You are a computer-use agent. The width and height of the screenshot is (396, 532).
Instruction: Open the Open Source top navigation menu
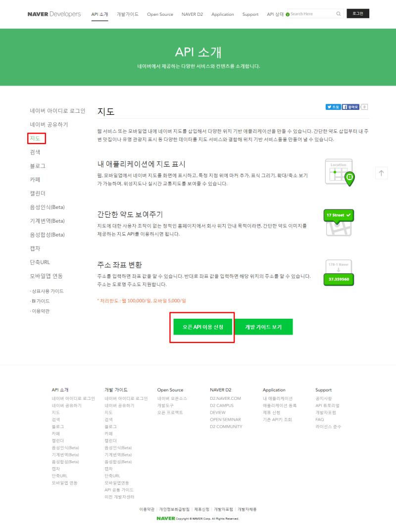click(x=160, y=14)
